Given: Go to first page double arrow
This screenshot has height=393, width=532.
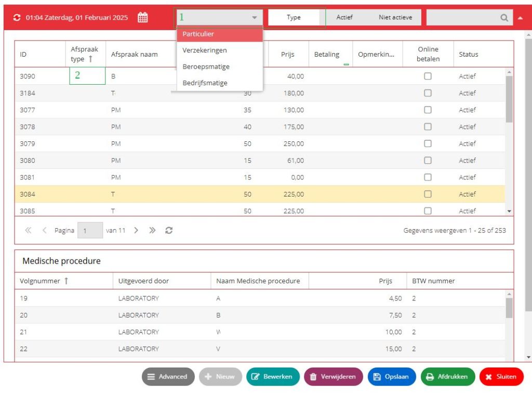Looking at the screenshot, I should [x=28, y=230].
